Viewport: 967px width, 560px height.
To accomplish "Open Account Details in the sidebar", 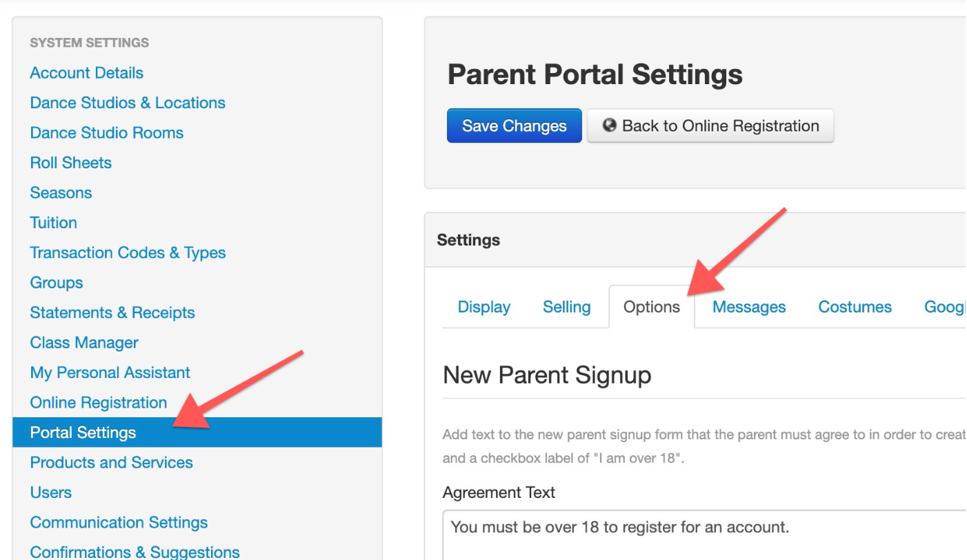I will 87,72.
